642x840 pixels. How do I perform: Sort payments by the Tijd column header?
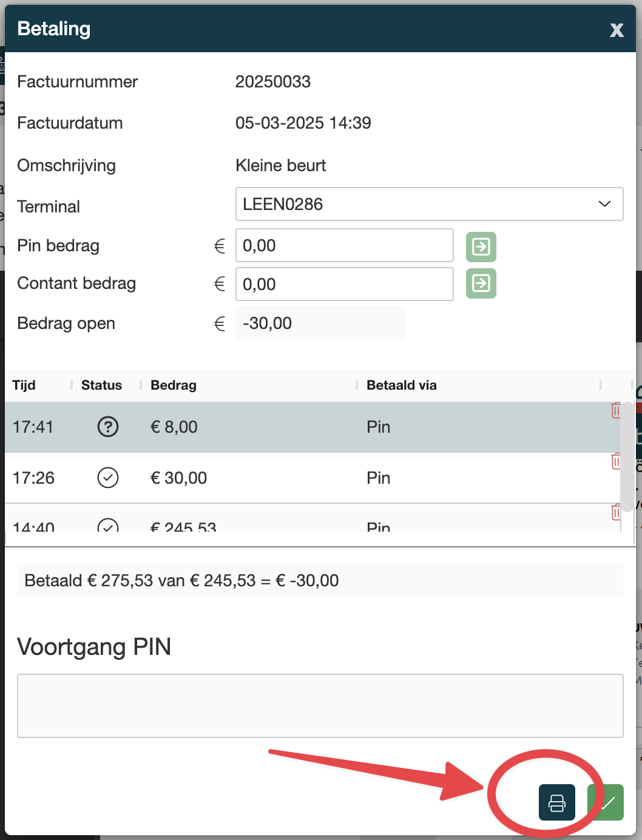tap(24, 385)
